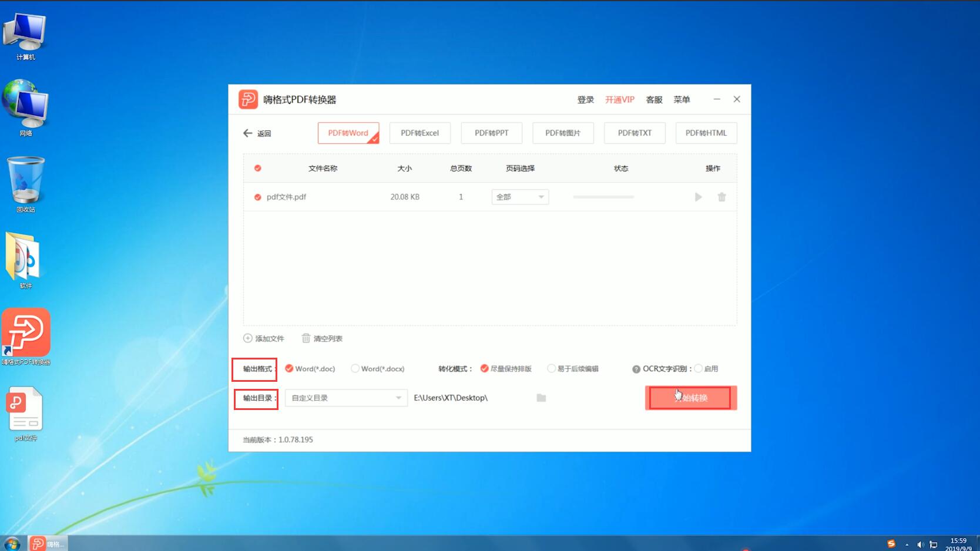Viewport: 980px width, 551px height.
Task: Click the 20.08 KB size cell
Action: [405, 197]
